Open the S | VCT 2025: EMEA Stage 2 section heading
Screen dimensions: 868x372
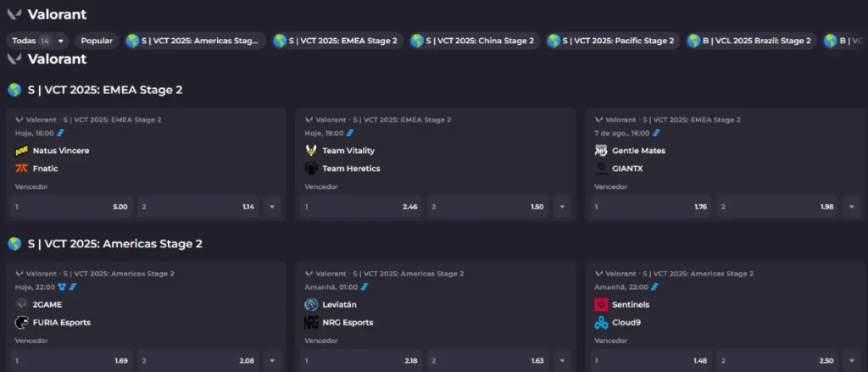click(x=105, y=90)
